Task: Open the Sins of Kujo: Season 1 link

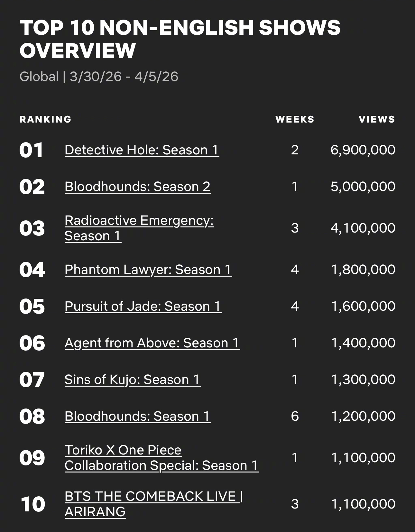Action: (x=132, y=380)
